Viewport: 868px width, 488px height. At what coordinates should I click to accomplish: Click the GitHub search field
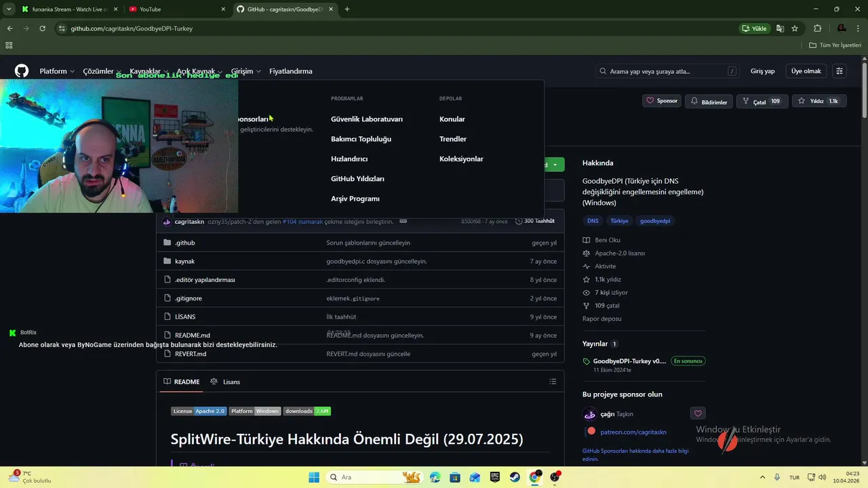668,71
